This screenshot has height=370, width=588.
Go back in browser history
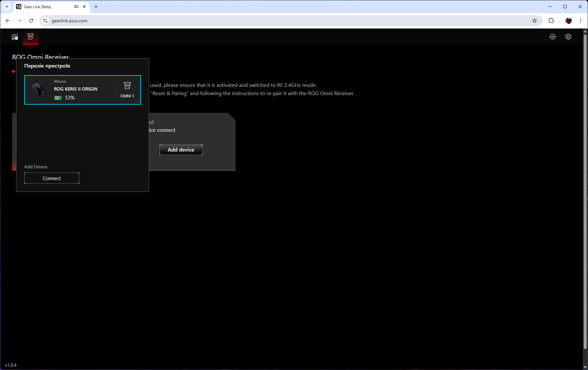8,21
